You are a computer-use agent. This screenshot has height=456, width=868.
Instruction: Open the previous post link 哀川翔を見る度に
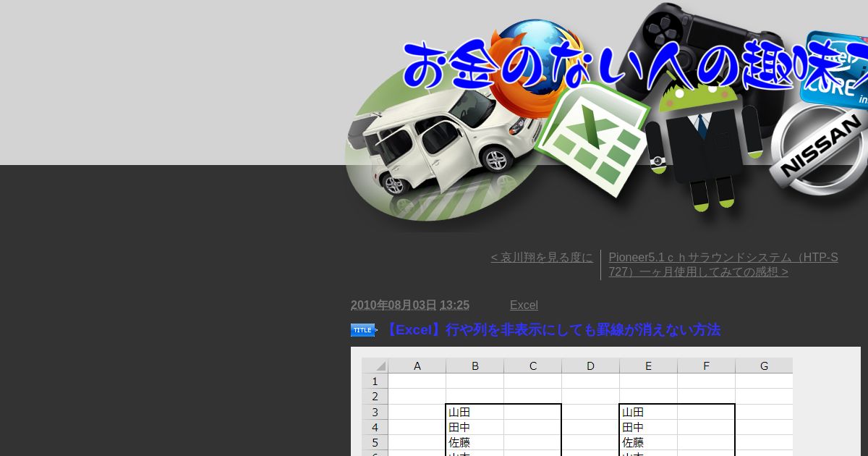pyautogui.click(x=542, y=258)
